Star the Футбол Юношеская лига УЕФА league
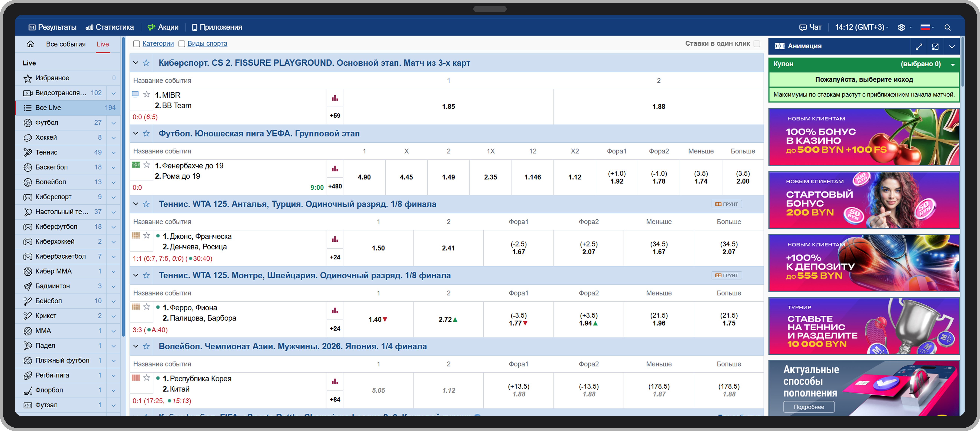 pyautogui.click(x=146, y=134)
